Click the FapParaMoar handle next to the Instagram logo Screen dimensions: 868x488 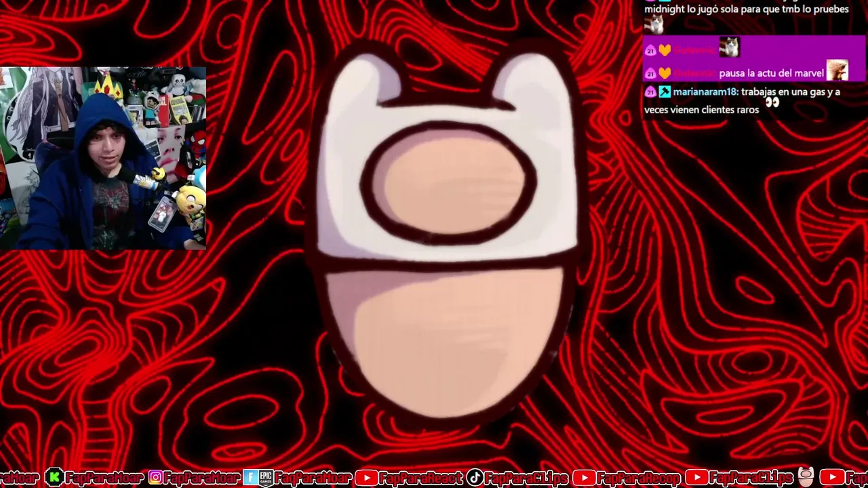coord(202,478)
